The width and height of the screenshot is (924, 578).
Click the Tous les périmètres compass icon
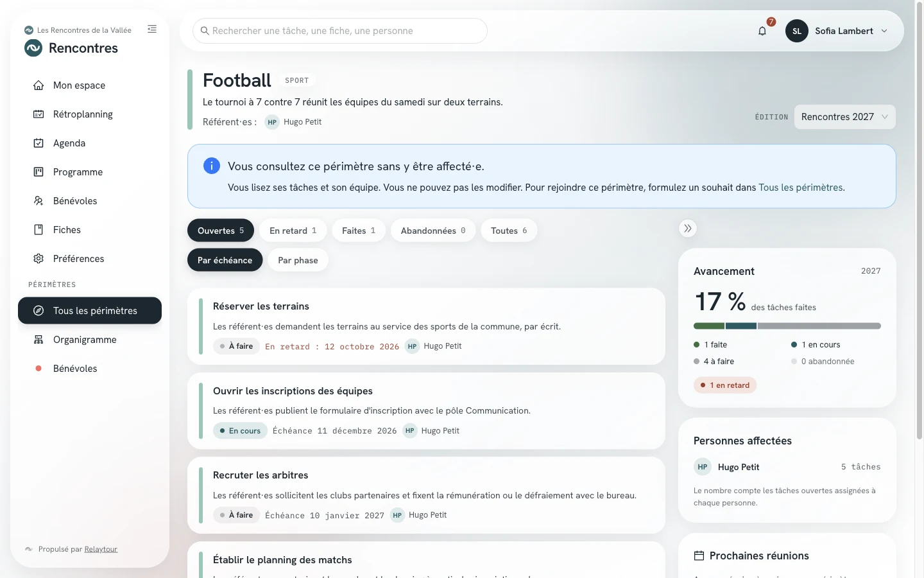pos(38,311)
